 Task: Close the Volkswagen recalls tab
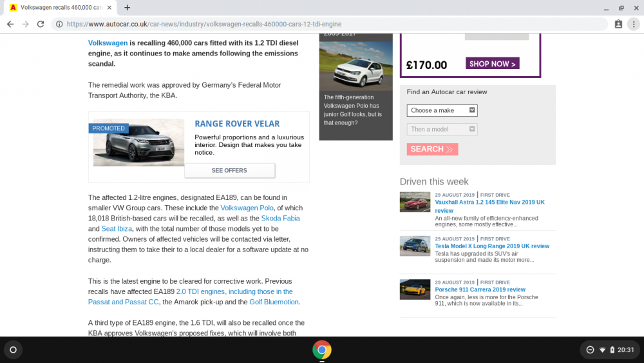(x=109, y=7)
